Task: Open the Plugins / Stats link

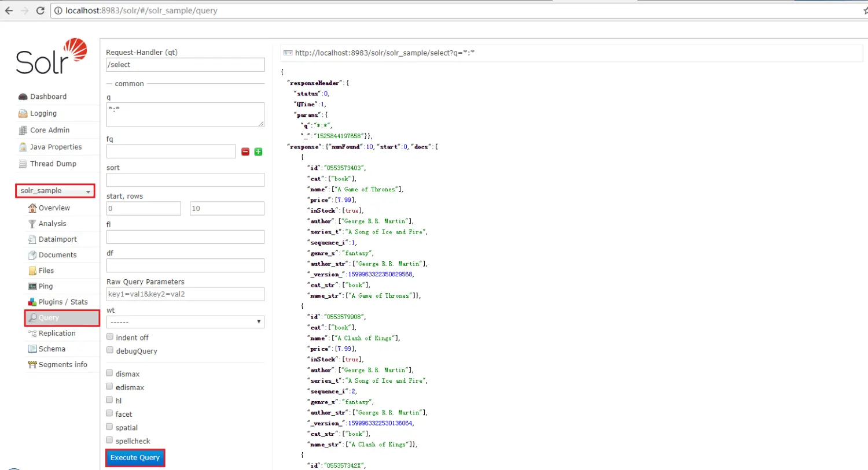Action: [63, 302]
